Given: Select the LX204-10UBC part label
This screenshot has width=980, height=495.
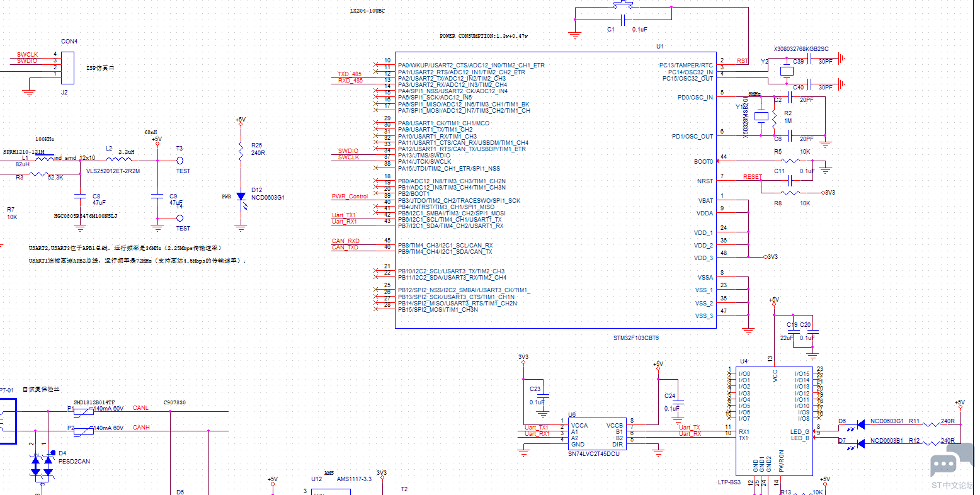Looking at the screenshot, I should click(x=367, y=11).
